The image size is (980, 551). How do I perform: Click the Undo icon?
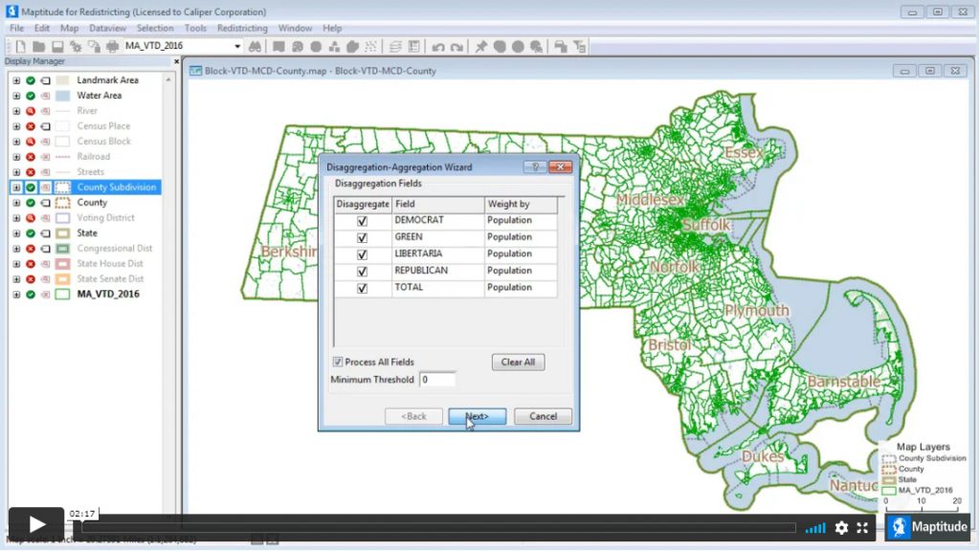[x=438, y=46]
